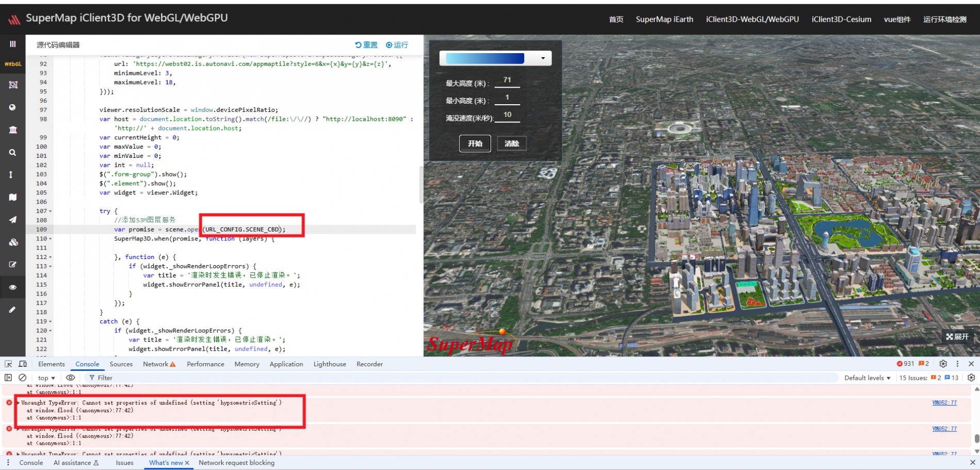Toggle device toolbar in DevTools
The width and height of the screenshot is (980, 470).
pos(23,364)
